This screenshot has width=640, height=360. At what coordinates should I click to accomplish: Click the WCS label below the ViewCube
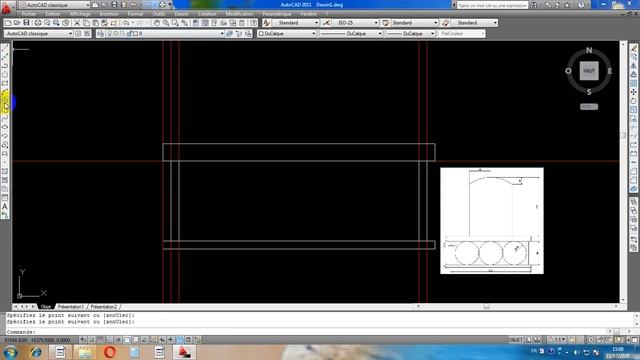(589, 107)
